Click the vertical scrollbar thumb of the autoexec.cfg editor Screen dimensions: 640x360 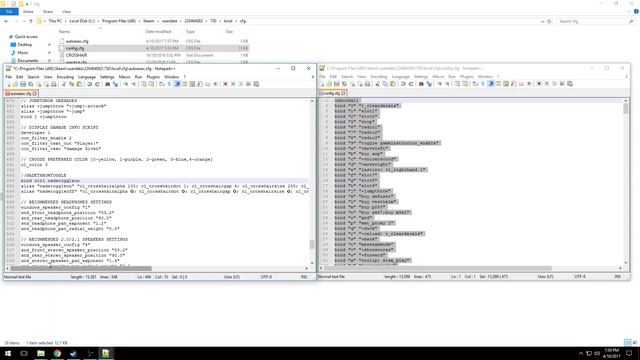point(312,244)
